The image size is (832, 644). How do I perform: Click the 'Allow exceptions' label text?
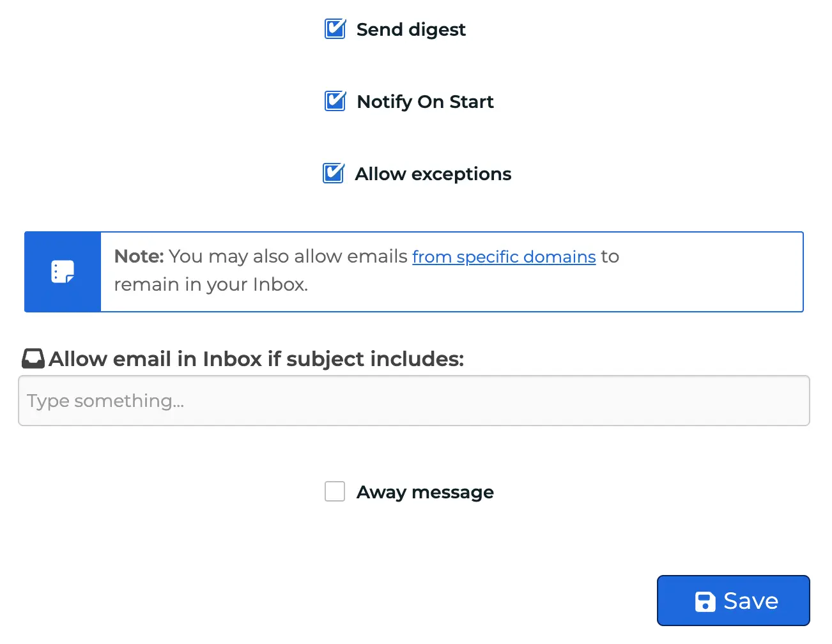click(433, 174)
